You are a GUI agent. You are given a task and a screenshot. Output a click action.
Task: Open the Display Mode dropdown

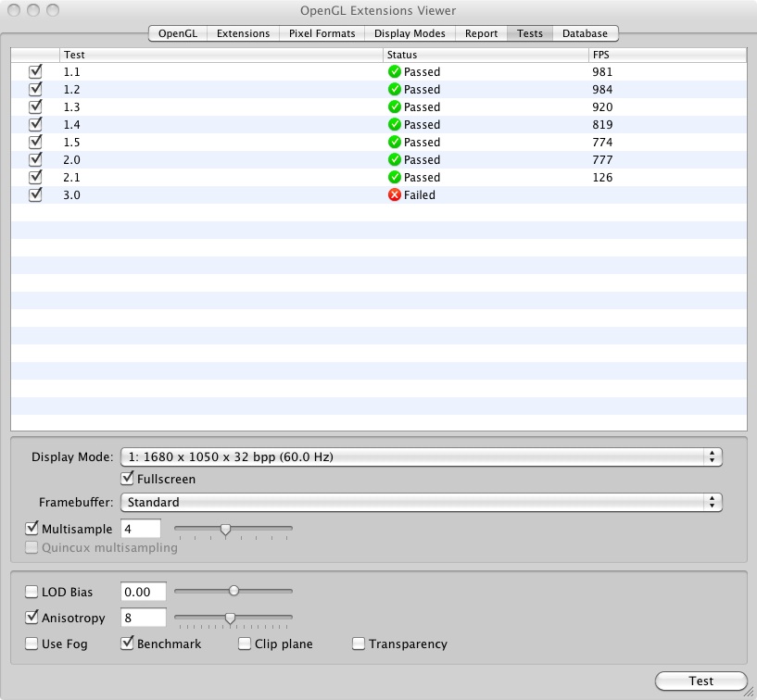point(421,456)
